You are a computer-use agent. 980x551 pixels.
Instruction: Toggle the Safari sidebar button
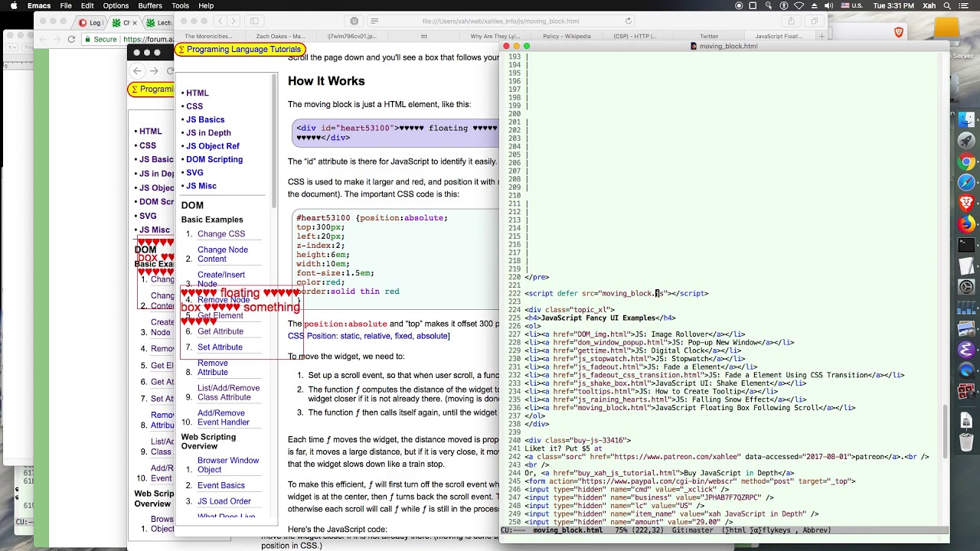[254, 21]
